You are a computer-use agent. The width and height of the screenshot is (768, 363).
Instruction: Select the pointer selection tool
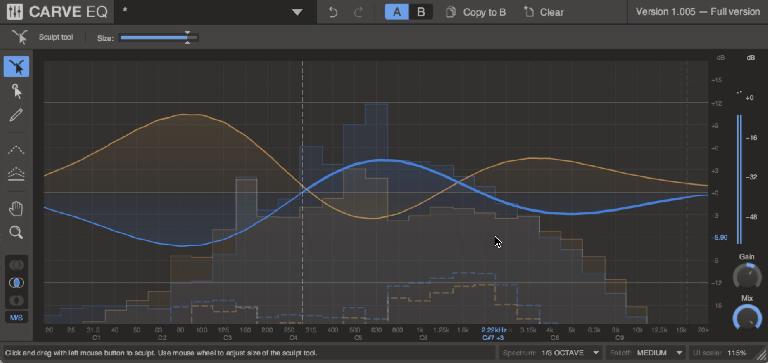click(16, 91)
